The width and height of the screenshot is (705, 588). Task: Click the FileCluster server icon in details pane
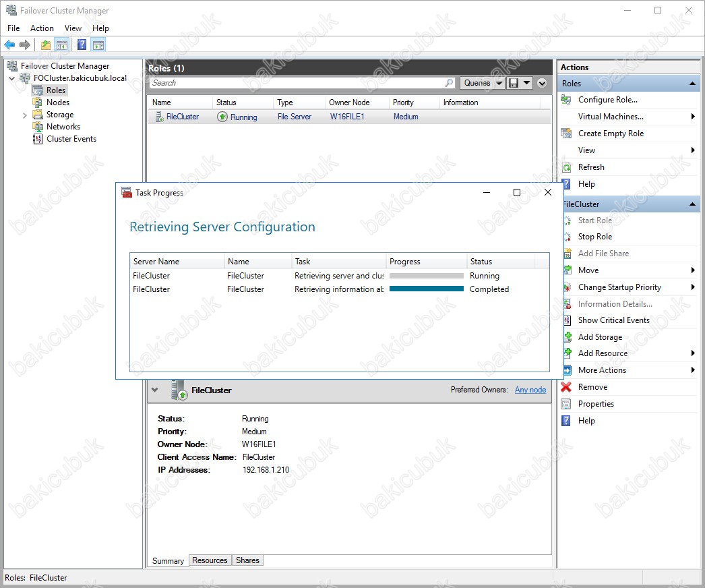point(179,390)
